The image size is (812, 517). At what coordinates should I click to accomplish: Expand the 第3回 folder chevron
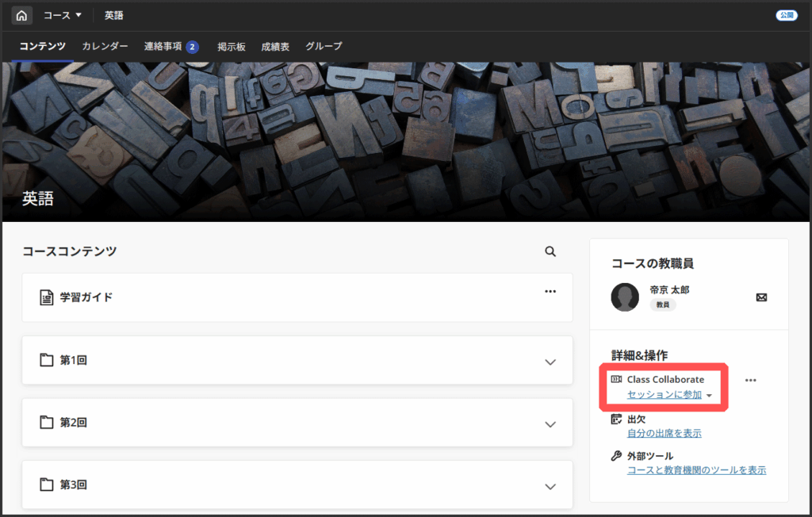(x=550, y=486)
